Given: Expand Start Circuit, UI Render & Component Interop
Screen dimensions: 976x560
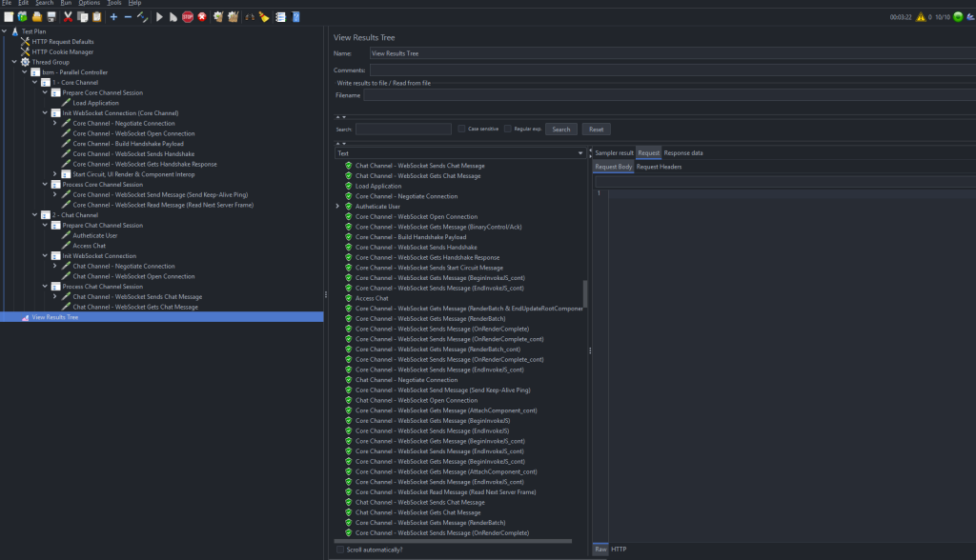Looking at the screenshot, I should (x=54, y=174).
